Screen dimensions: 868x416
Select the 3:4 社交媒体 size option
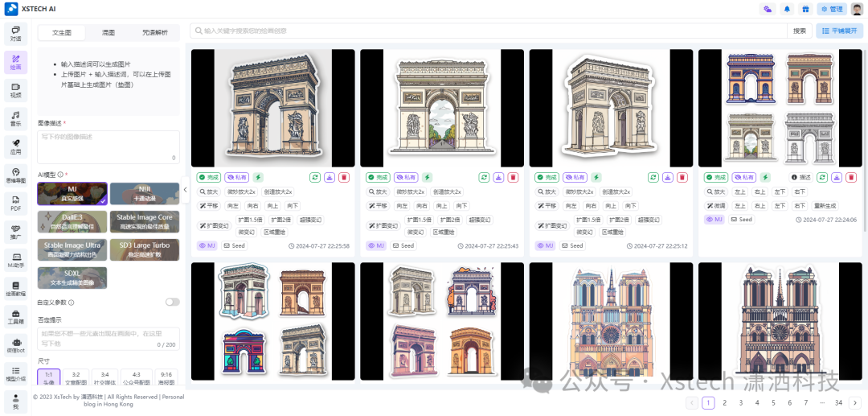(x=104, y=378)
